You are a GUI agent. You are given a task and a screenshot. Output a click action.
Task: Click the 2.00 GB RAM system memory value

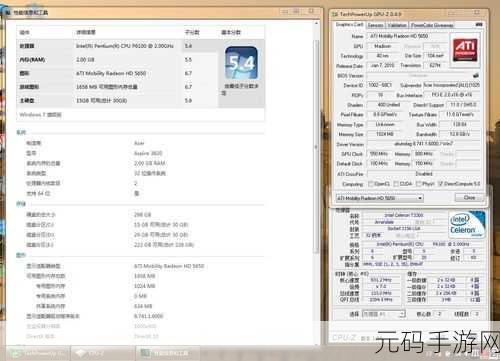click(150, 163)
